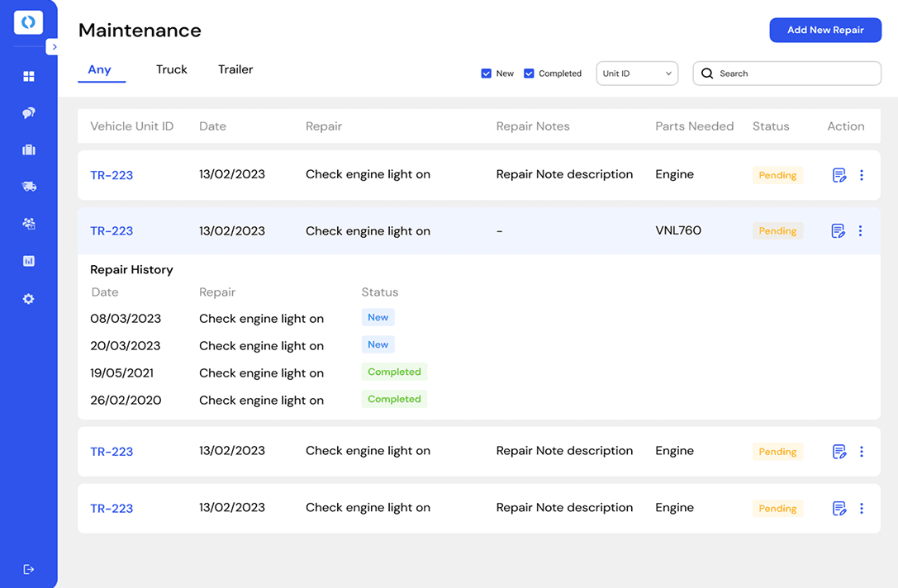
Task: Click the logout icon at sidebar bottom
Action: [x=29, y=569]
